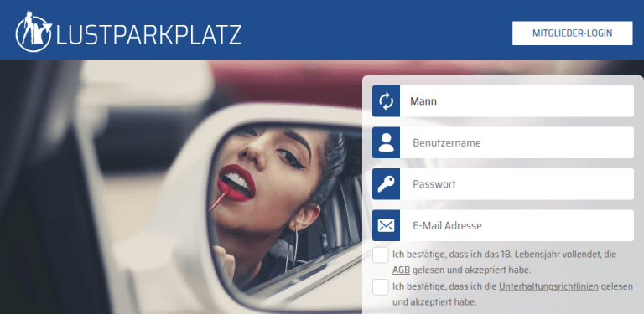This screenshot has width=644, height=314.
Task: Tick the Unterhaltungsrichtlinien confirmation checkbox
Action: click(x=381, y=286)
